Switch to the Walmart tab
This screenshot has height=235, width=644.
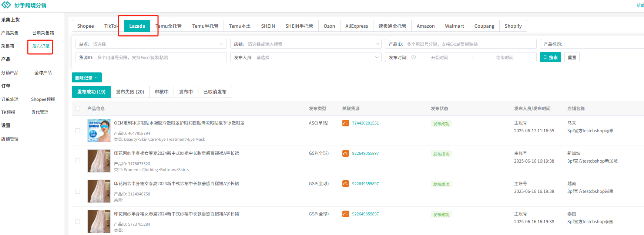[x=455, y=26]
